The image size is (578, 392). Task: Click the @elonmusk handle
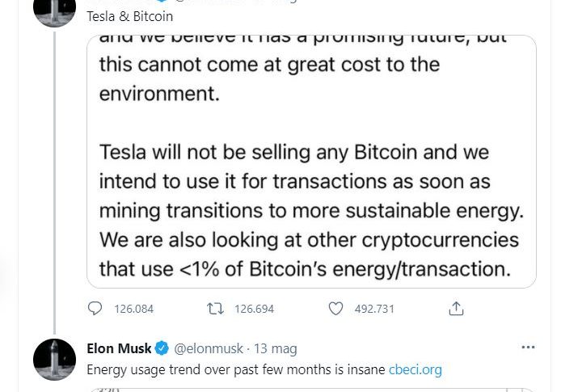click(x=209, y=348)
